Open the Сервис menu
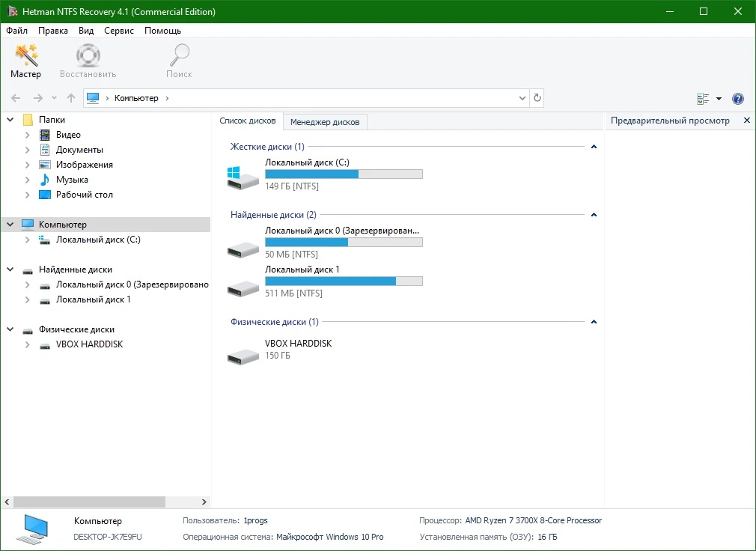 pyautogui.click(x=119, y=31)
